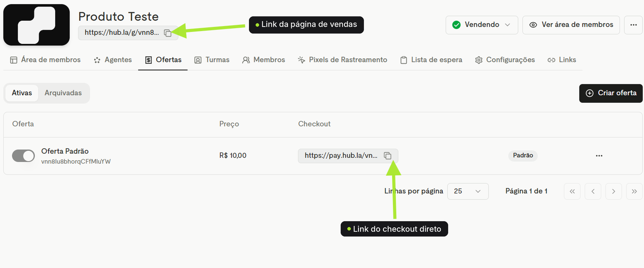Go to the next page of offers
The image size is (644, 268).
614,191
